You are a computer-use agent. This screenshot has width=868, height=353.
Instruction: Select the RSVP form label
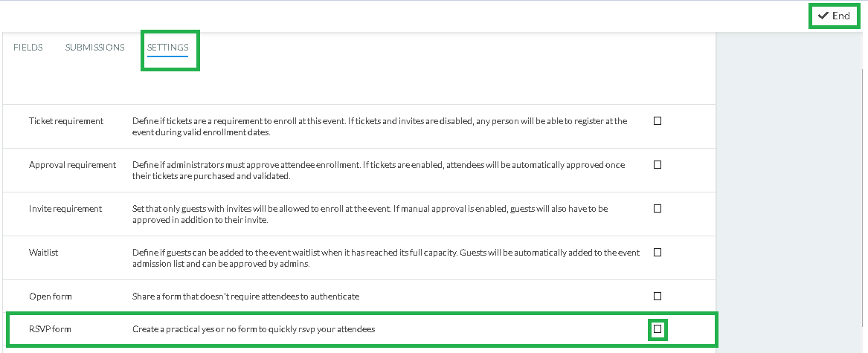pyautogui.click(x=50, y=330)
